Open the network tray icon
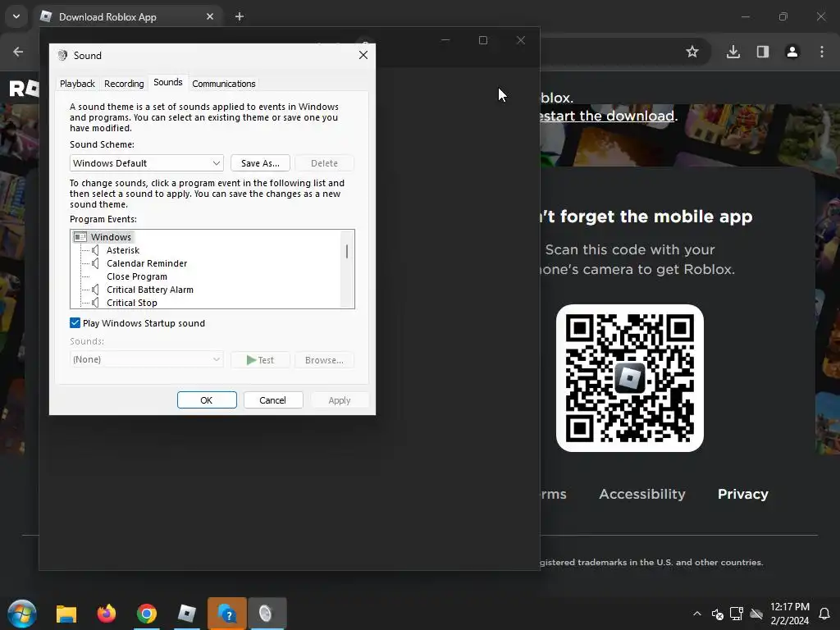 [737, 614]
